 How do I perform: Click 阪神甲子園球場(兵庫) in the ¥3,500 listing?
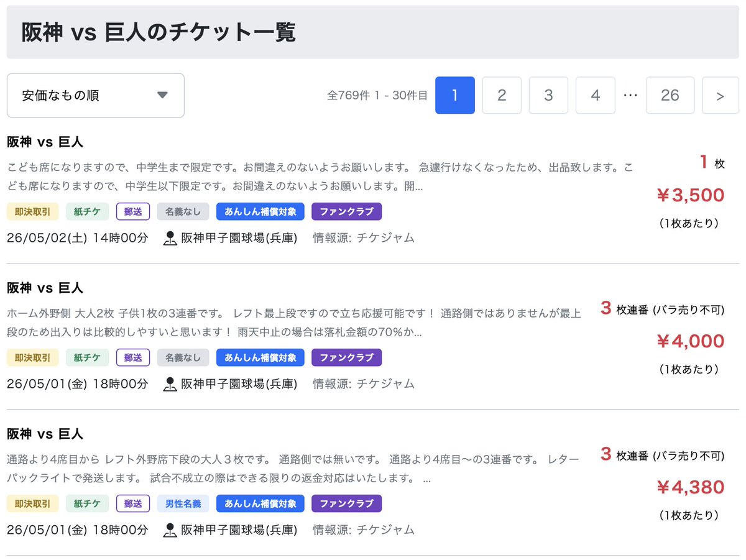coord(239,238)
